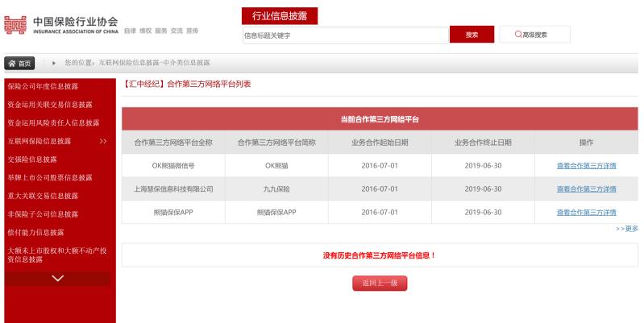Click the breadcrumb arrow before 您的位置

click(54, 63)
